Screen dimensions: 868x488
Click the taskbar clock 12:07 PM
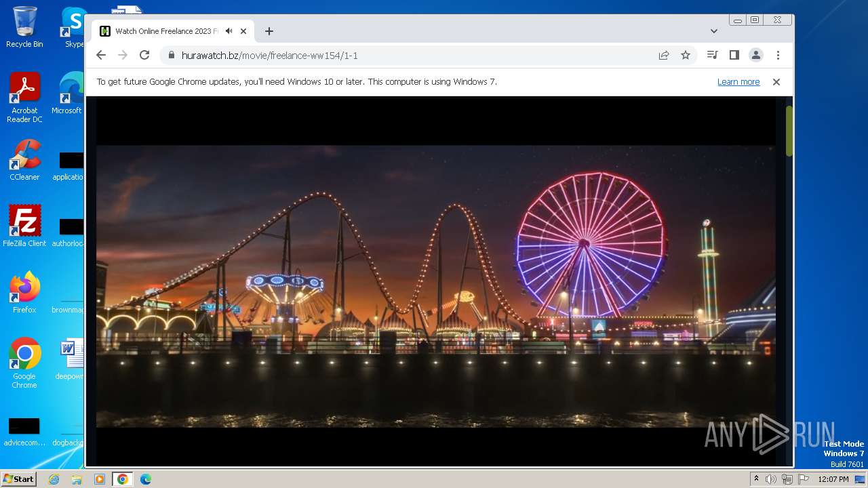[833, 479]
